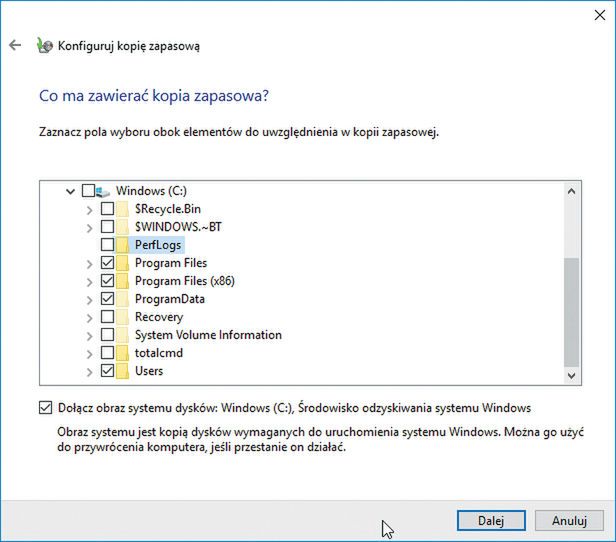
Task: Expand the totalcmd folder node
Action: [90, 354]
